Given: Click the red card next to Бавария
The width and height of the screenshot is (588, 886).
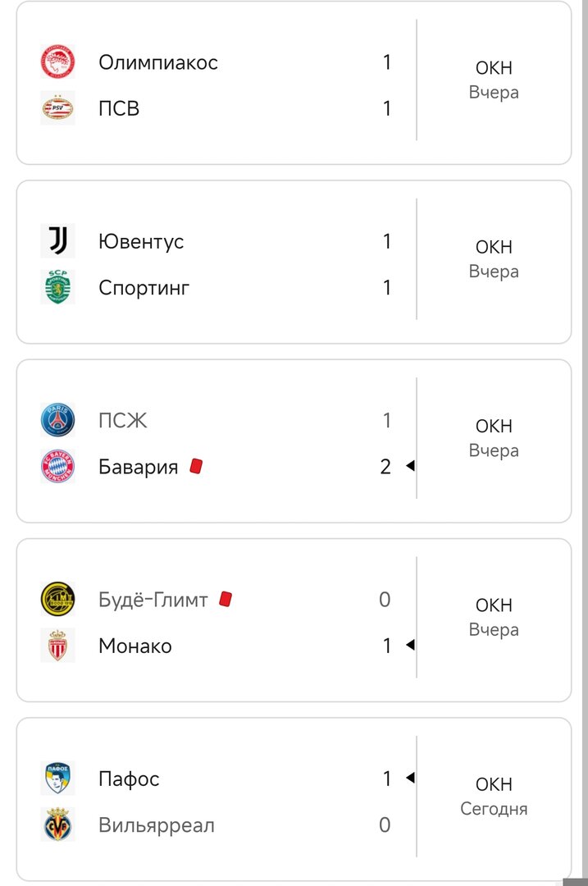Looking at the screenshot, I should pos(196,466).
